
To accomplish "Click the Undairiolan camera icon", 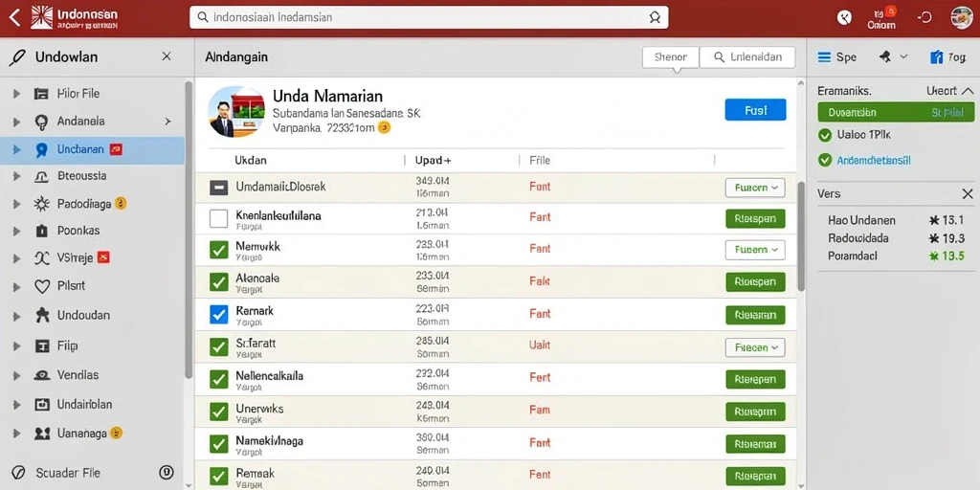I will click(41, 405).
